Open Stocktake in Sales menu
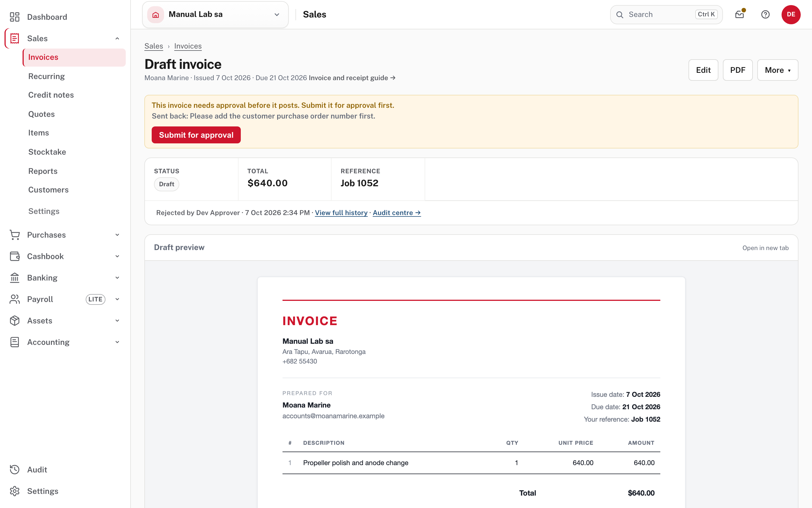 point(74,152)
